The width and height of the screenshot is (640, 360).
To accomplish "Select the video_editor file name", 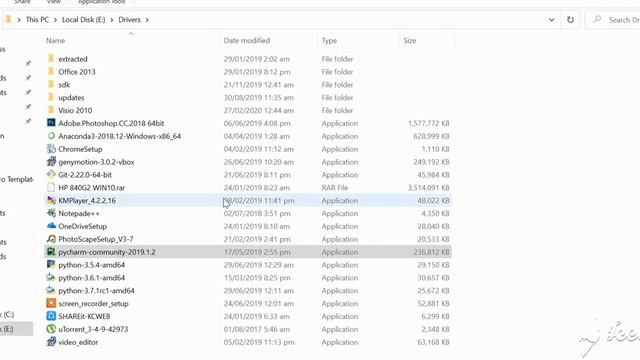I will click(x=78, y=342).
